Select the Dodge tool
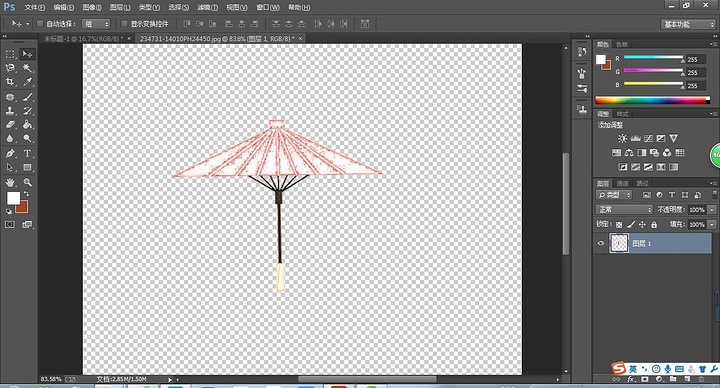Viewport: 720px width, 388px height. click(x=28, y=138)
